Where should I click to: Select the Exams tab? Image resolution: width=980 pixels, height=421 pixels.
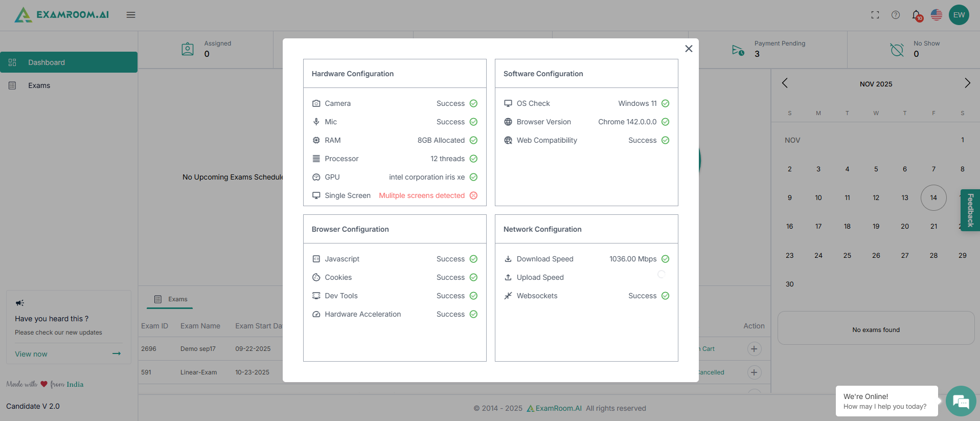(170, 299)
